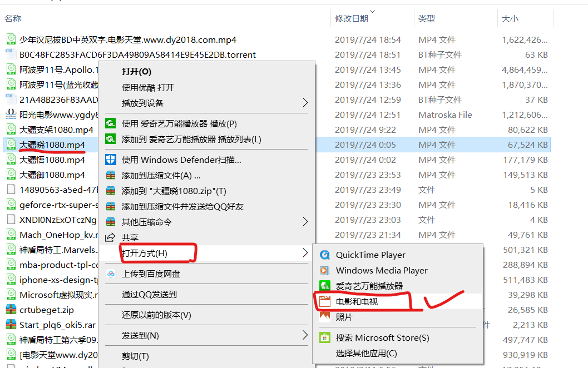The width and height of the screenshot is (588, 368).
Task: Click the WinRAR archive icon beside 添加到压缩文件(A)
Action: (x=110, y=175)
